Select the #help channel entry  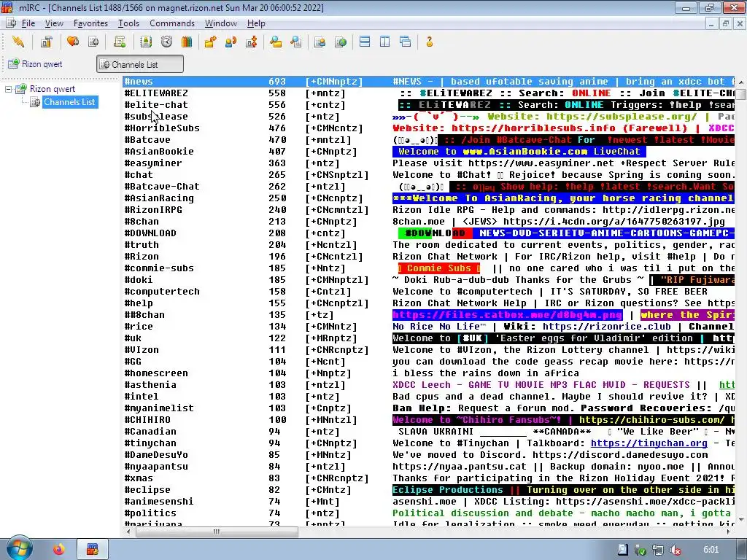[429, 303]
